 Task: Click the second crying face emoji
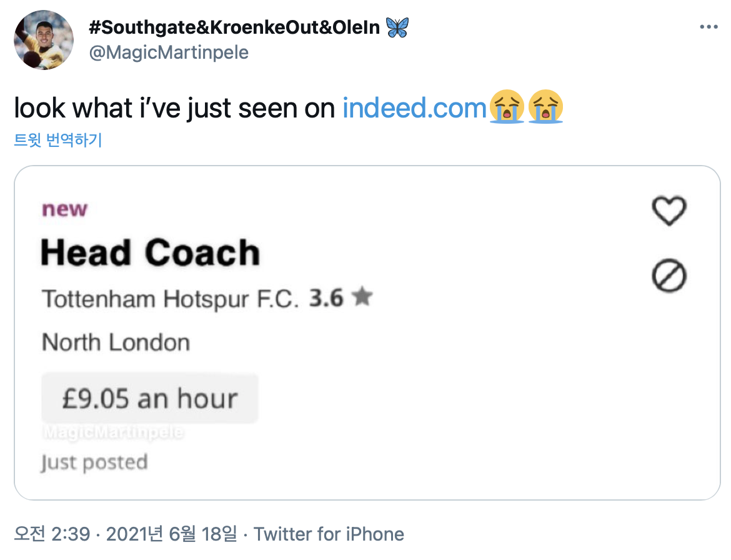[545, 107]
